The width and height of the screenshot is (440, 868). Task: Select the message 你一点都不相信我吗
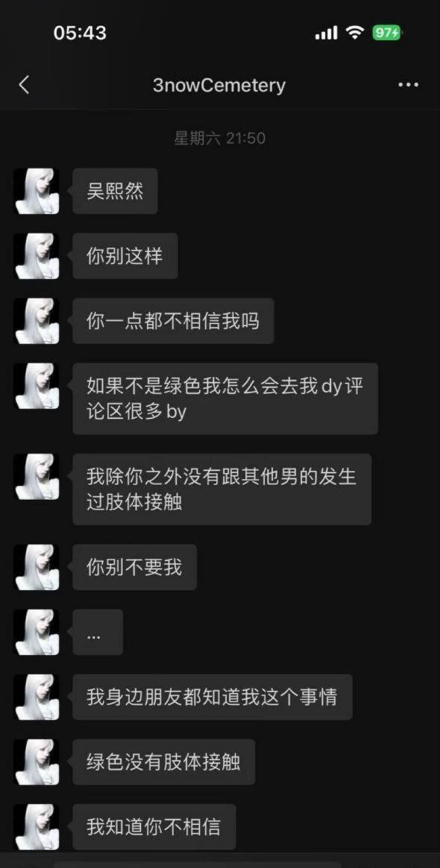pos(174,321)
